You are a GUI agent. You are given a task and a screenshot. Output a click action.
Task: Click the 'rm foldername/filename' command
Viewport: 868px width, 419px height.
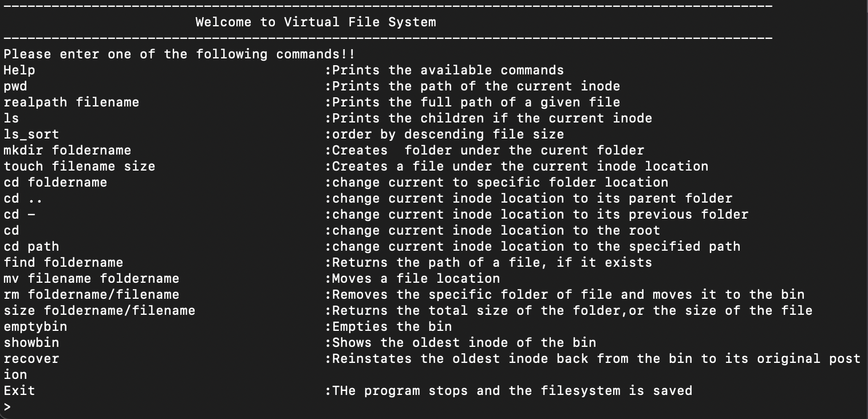coord(92,295)
